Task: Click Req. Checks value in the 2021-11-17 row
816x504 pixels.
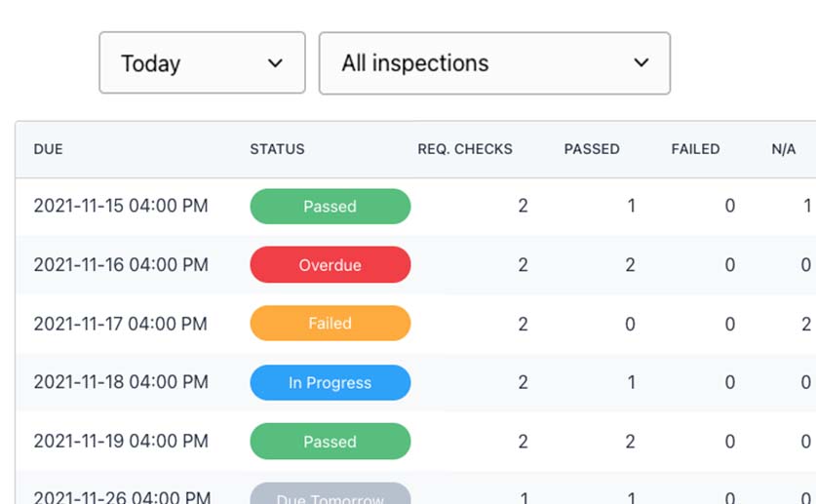Action: [x=523, y=324]
